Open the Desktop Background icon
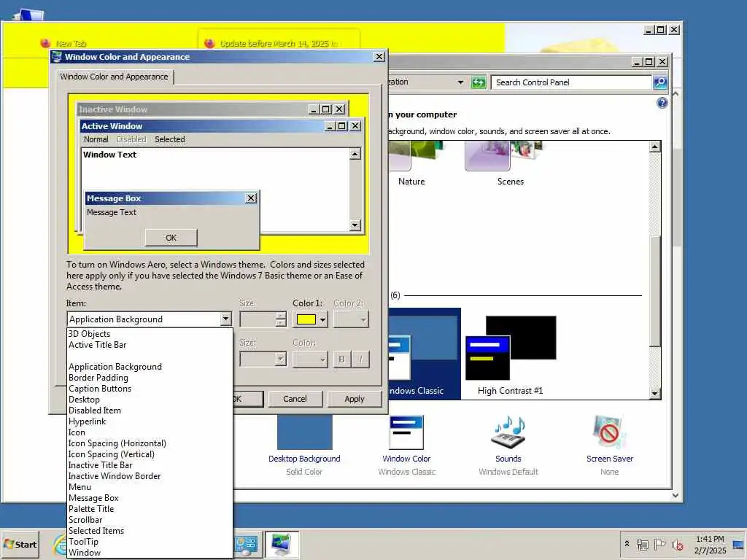This screenshot has height=560, width=747. [x=305, y=432]
